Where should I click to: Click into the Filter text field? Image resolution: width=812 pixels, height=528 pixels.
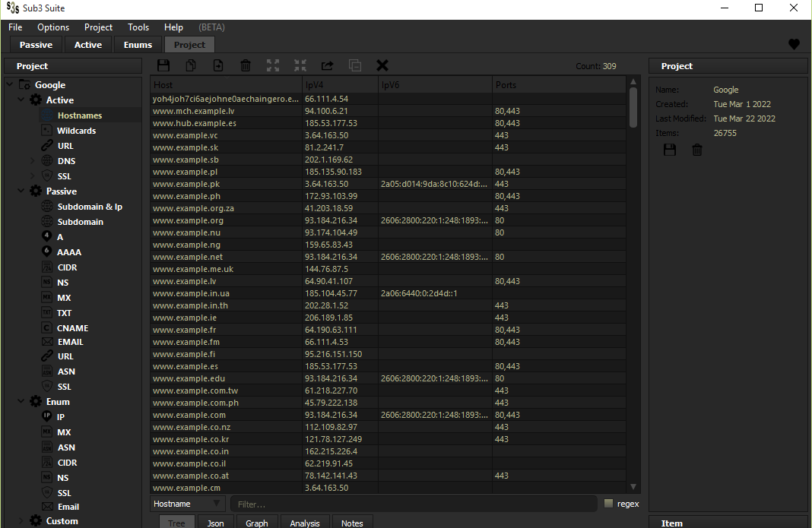point(414,504)
